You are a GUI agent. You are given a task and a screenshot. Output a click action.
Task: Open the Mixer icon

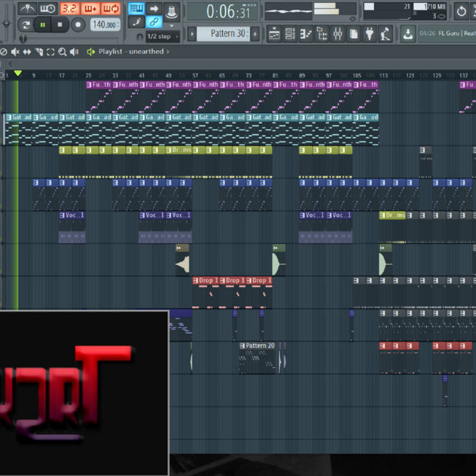click(x=337, y=33)
